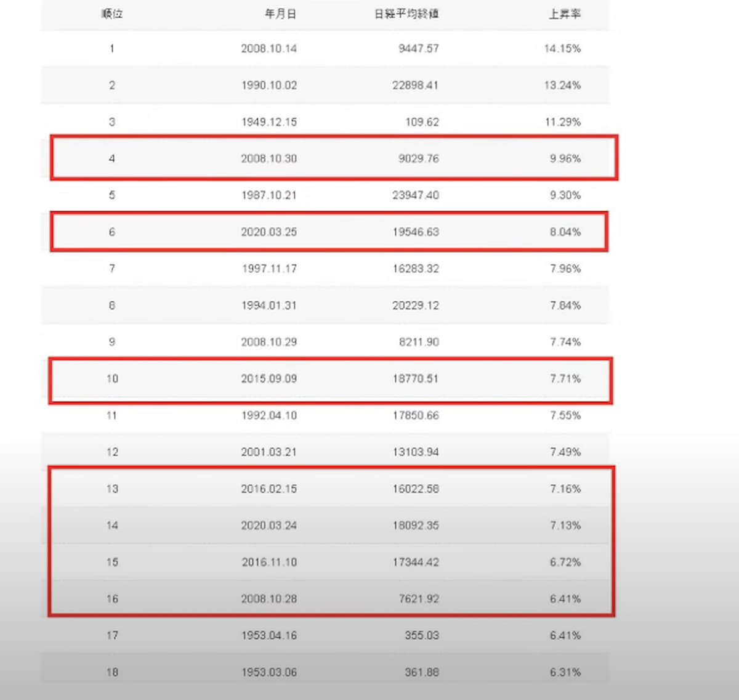Viewport: 739px width, 700px height.
Task: Select the closing value 23947.40
Action: (415, 195)
